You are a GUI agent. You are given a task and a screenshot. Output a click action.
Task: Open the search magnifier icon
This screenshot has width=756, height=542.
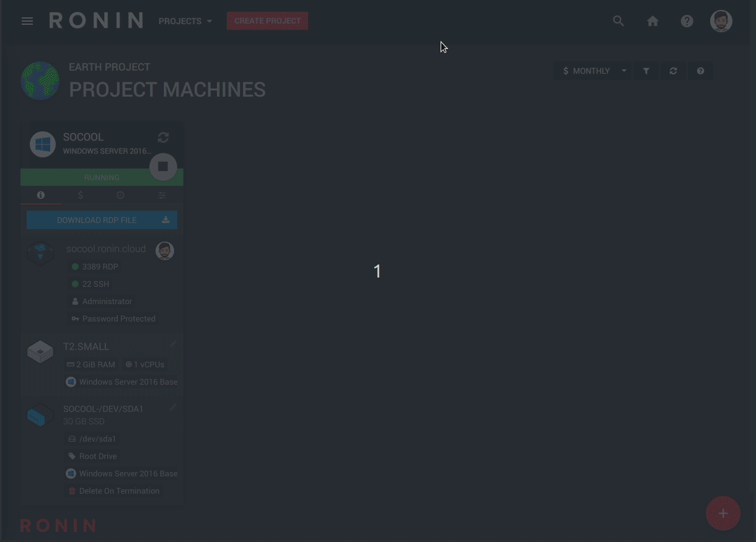(618, 21)
